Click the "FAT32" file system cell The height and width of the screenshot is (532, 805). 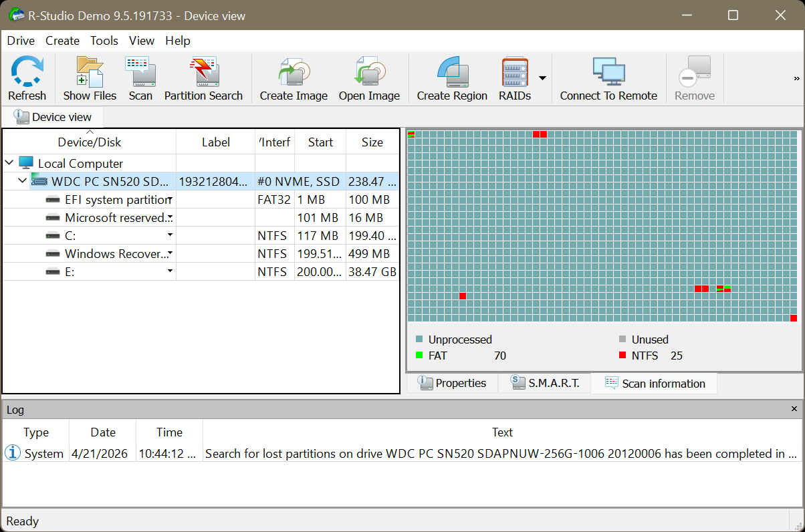pyautogui.click(x=274, y=199)
